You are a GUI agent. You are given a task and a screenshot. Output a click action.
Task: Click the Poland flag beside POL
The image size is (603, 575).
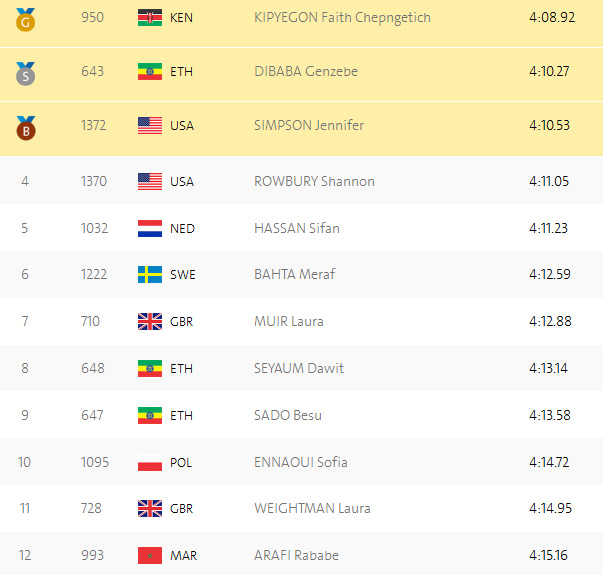(x=149, y=462)
